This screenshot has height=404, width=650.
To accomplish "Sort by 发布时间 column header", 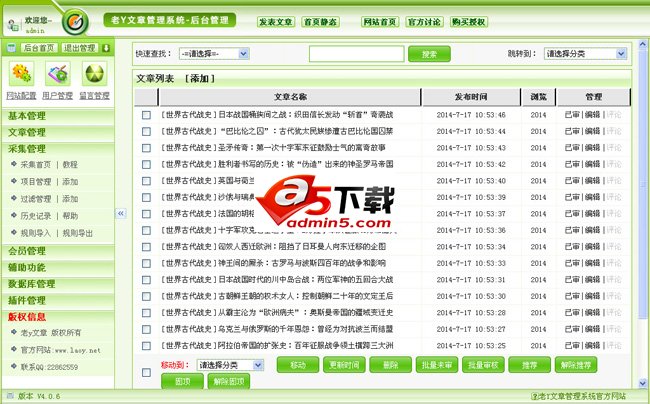I will 471,97.
